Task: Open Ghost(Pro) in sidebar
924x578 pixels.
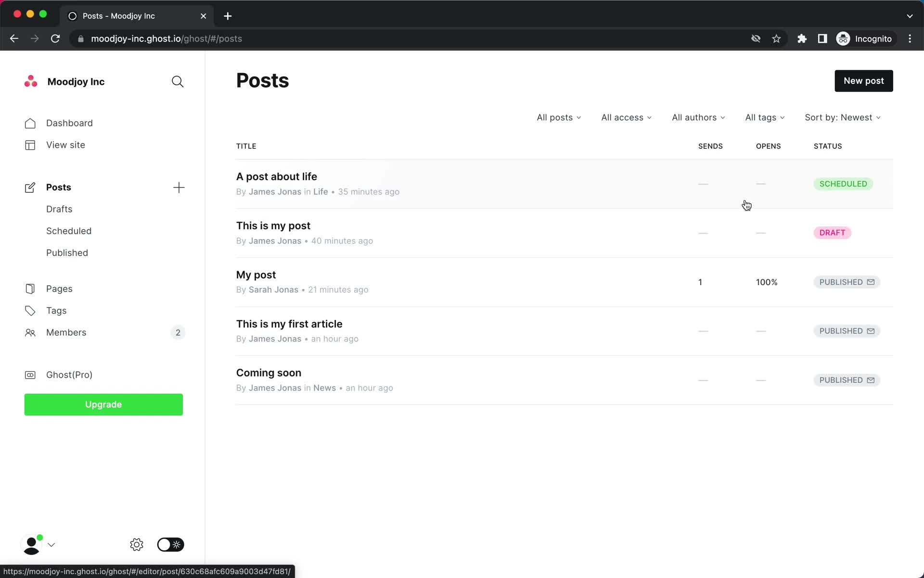Action: point(69,375)
